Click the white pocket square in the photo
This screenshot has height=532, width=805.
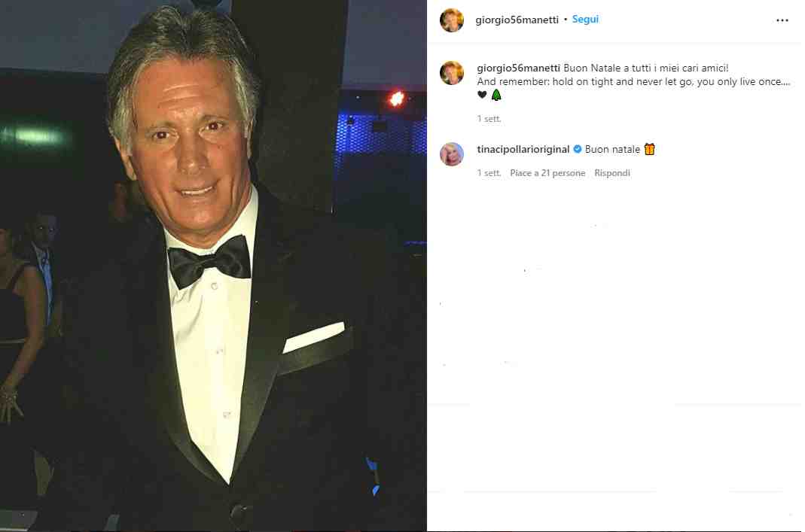[314, 337]
